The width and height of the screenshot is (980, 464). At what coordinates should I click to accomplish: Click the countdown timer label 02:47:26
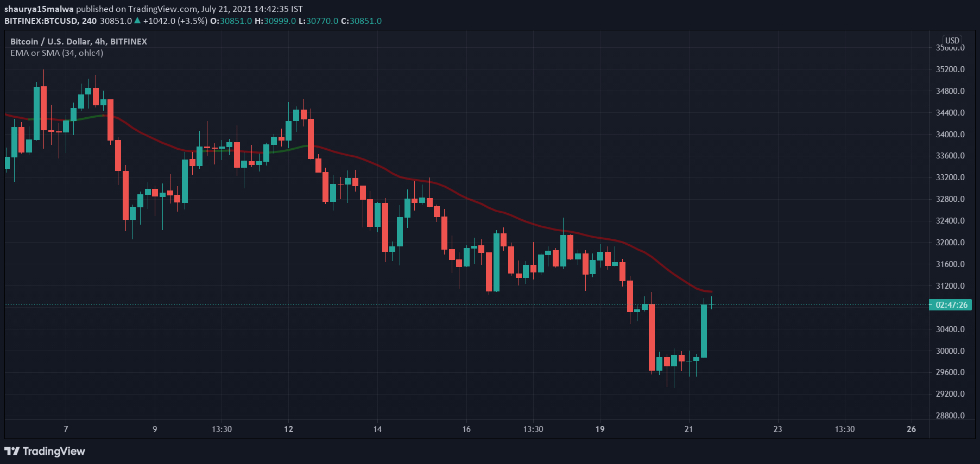click(951, 305)
